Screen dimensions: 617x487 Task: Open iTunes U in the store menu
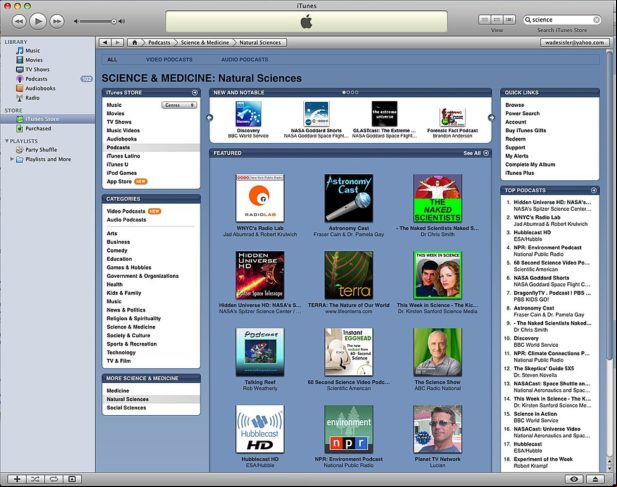(x=117, y=164)
